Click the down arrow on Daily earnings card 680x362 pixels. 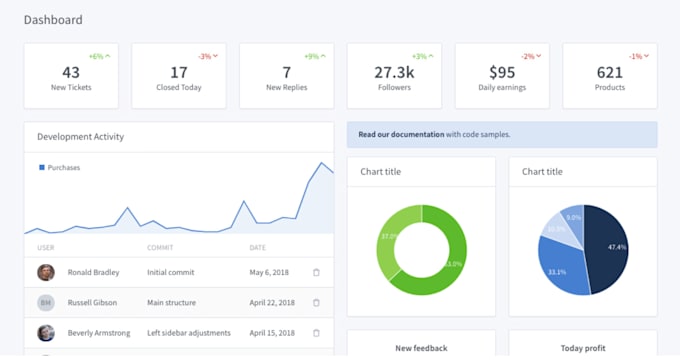click(x=539, y=56)
